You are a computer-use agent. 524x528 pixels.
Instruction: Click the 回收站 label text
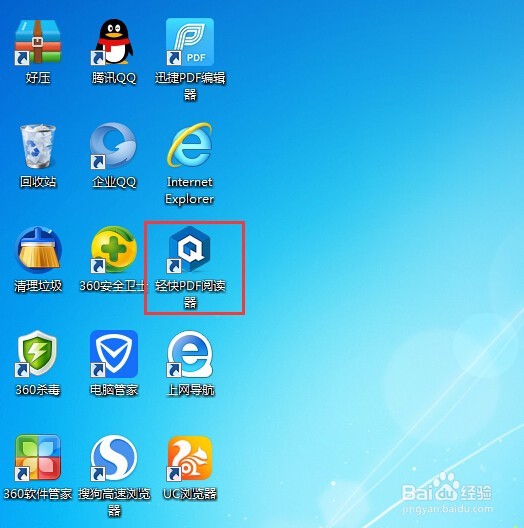coord(38,182)
